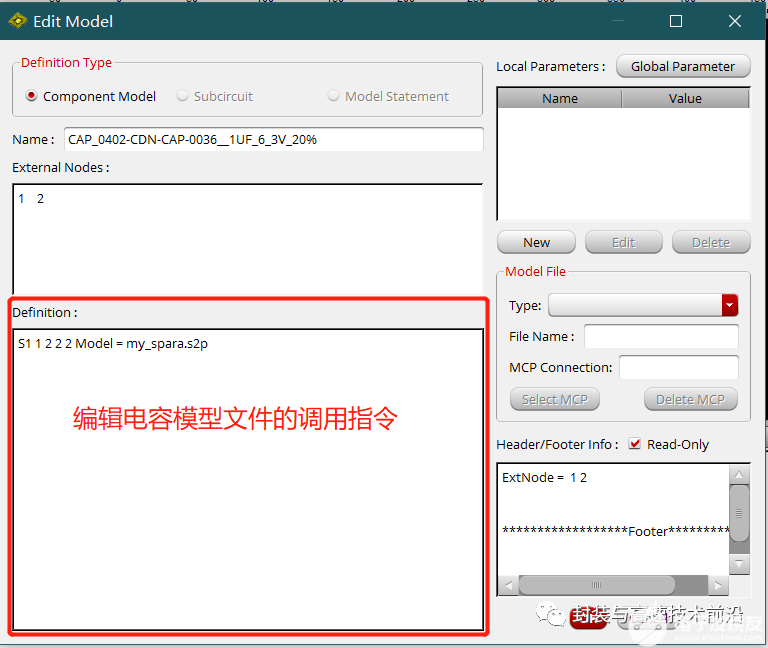
Task: Click the Name input field
Action: 273,140
